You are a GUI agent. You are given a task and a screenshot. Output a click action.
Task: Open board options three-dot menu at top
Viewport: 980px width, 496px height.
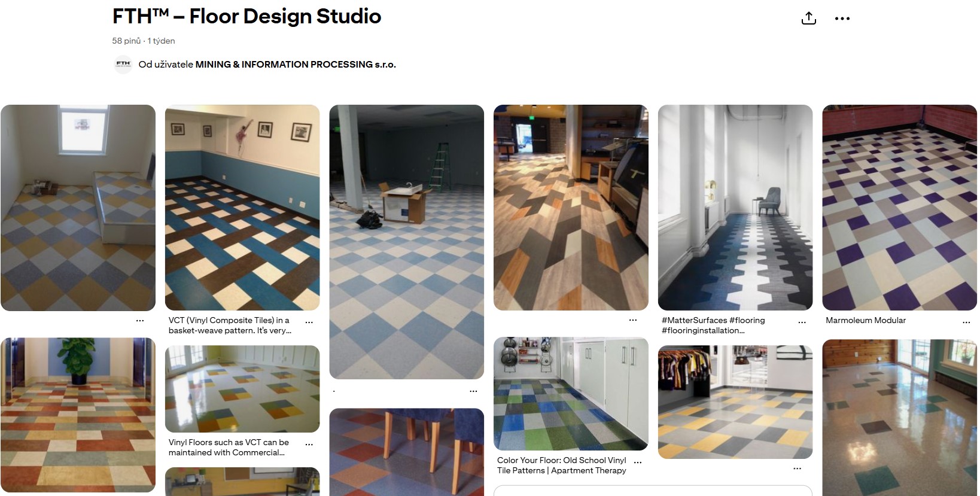842,19
